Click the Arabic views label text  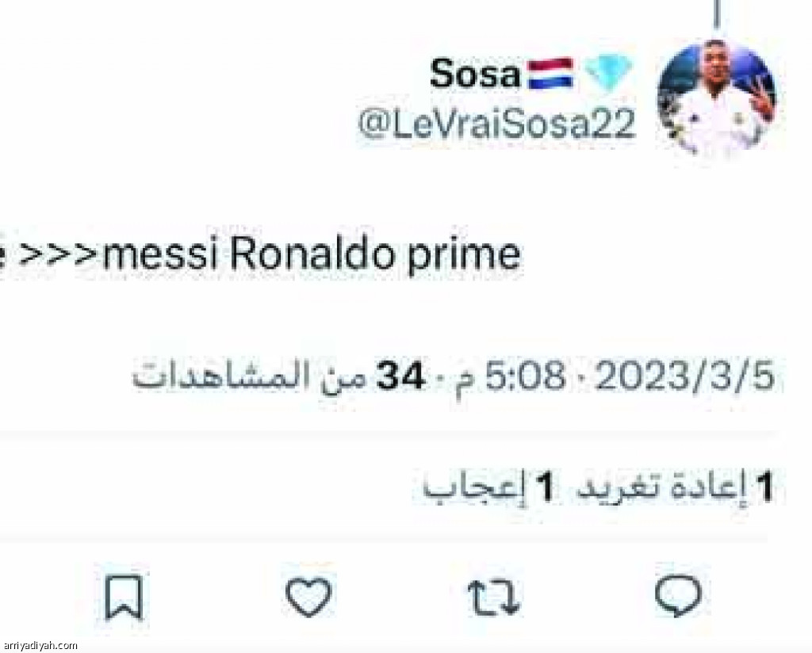coord(248,376)
